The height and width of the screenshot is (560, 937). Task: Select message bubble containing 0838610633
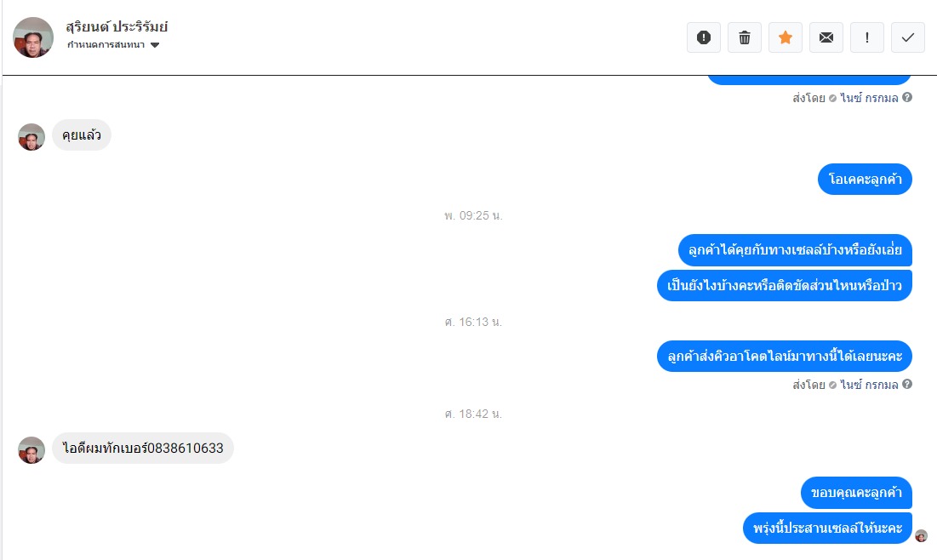143,449
